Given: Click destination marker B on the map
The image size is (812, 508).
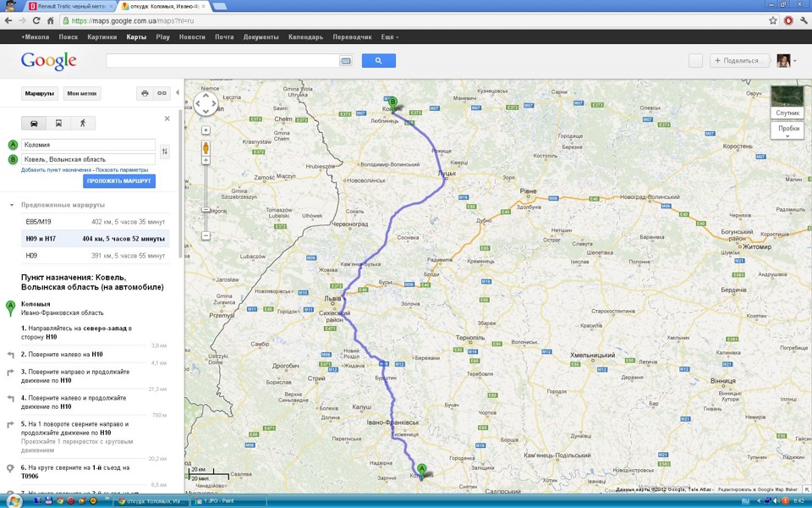Looking at the screenshot, I should 392,103.
